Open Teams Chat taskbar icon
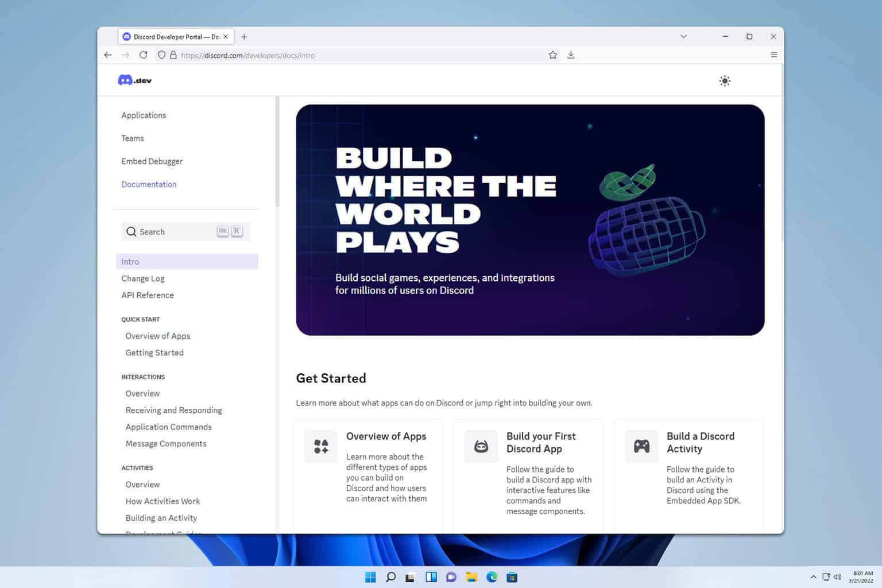Screen dimensions: 882x588 coord(451,577)
